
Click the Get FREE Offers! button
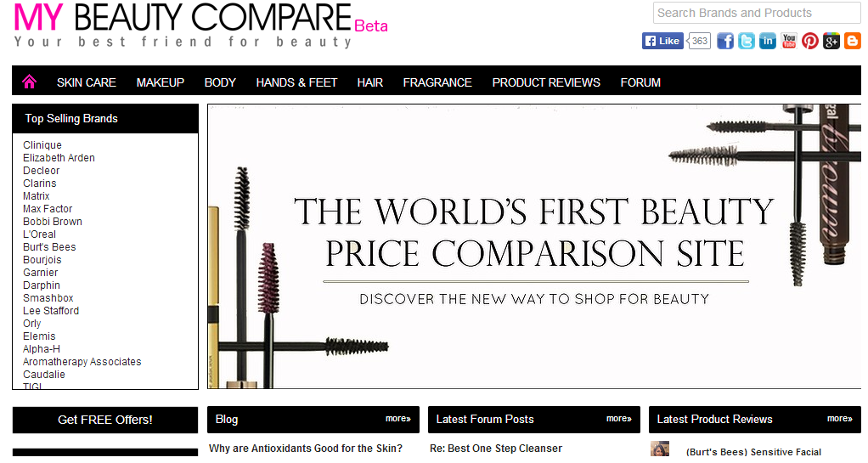[105, 420]
